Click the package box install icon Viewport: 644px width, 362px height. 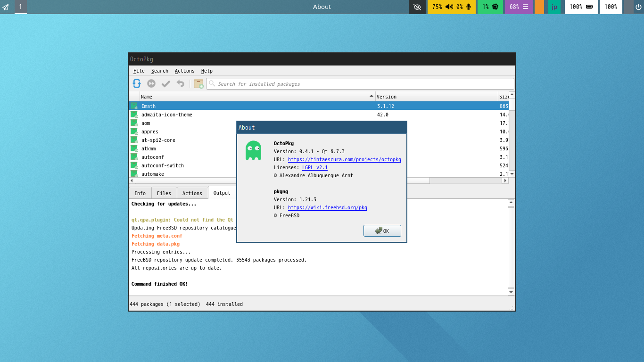pos(198,83)
